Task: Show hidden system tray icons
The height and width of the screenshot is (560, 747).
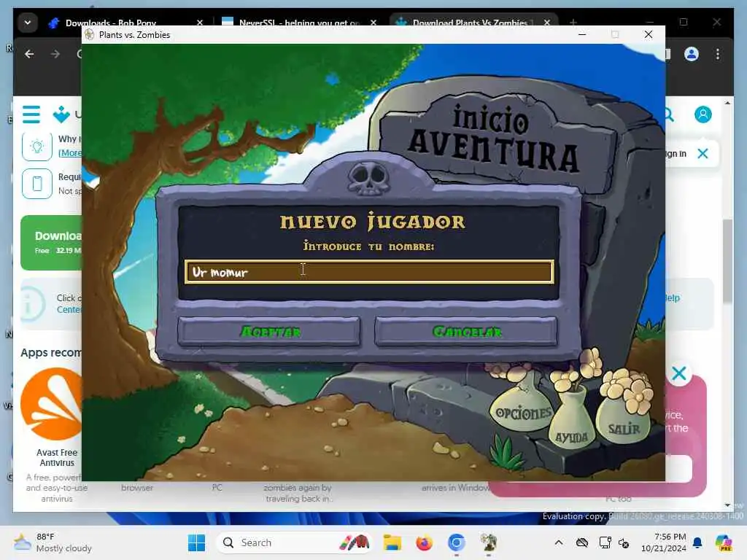Action: click(559, 542)
